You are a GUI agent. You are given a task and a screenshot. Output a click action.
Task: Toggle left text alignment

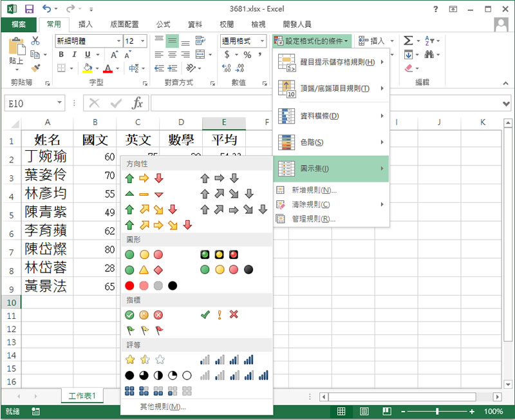coord(159,55)
